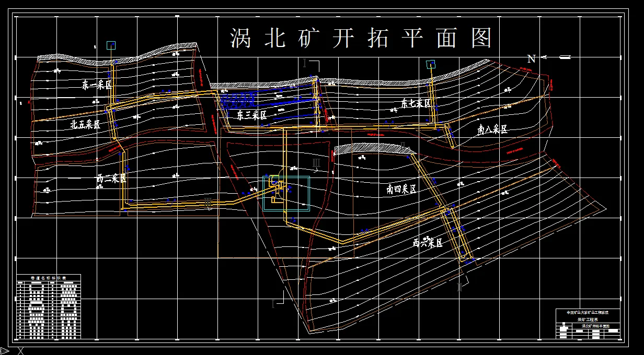Click the UCS origin icon in drawing corner
The image size is (644, 355).
pos(10,350)
